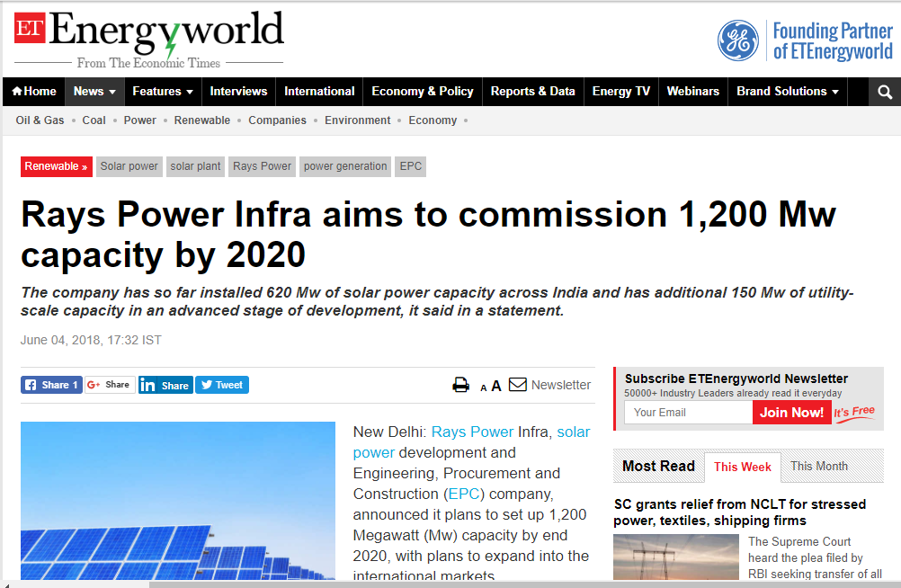Click the Your Email input field
This screenshot has height=588, width=901.
[x=688, y=413]
